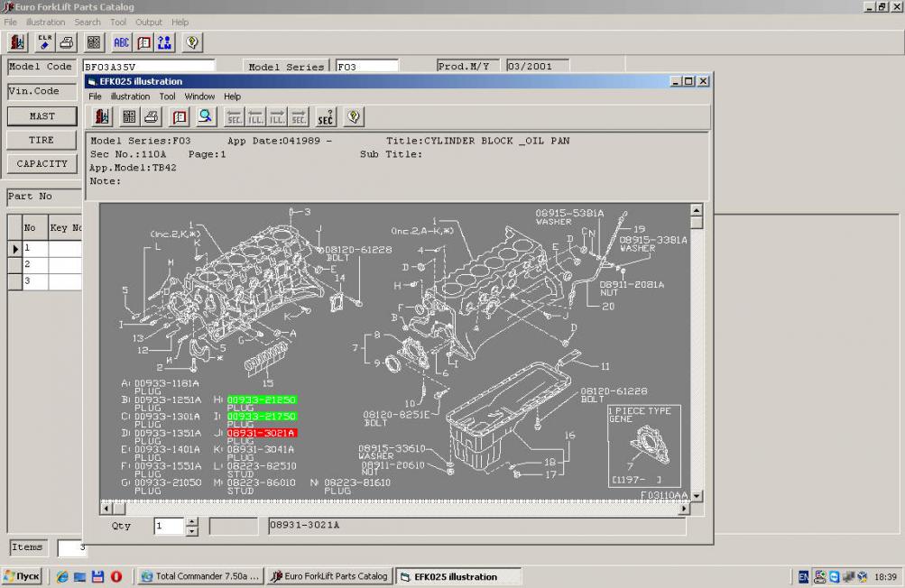Image resolution: width=905 pixels, height=588 pixels.
Task: Open the red book icon in main toolbar
Action: coord(143,42)
